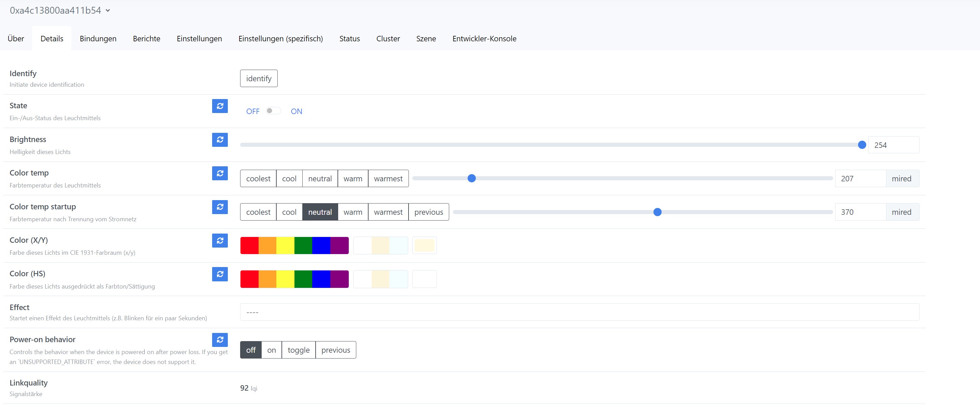Pick yellow in Color (X/Y) palette

pos(285,245)
